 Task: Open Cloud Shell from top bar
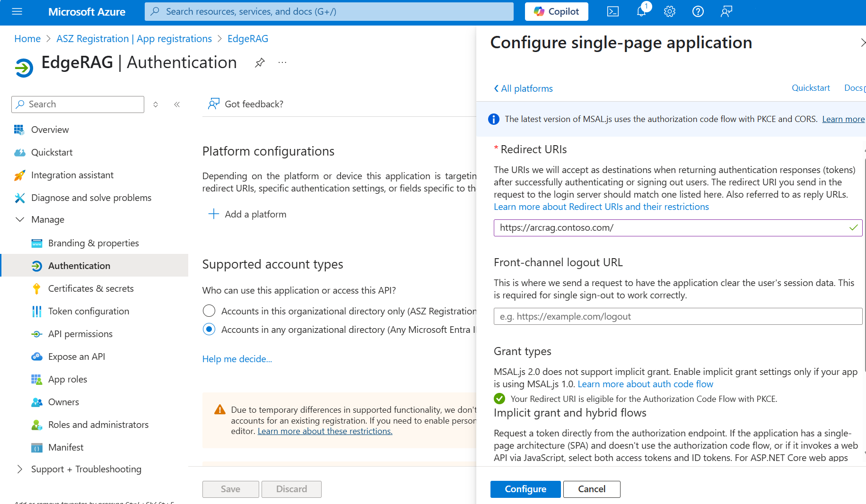612,12
